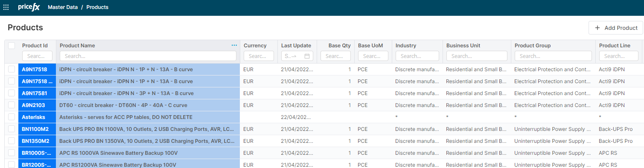Open the apps grid menu icon

click(x=6, y=7)
